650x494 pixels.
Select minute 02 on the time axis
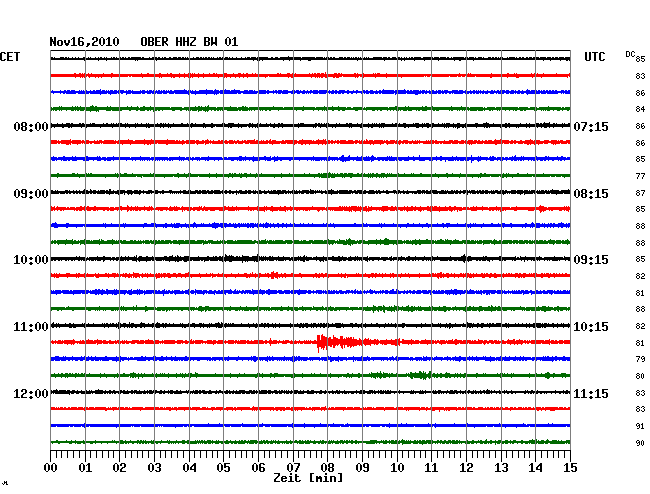[119, 468]
